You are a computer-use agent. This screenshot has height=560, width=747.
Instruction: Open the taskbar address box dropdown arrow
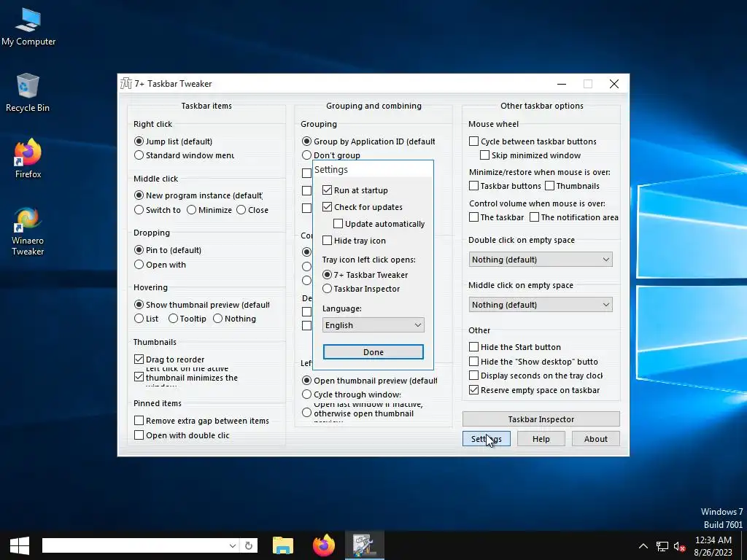[x=232, y=545]
